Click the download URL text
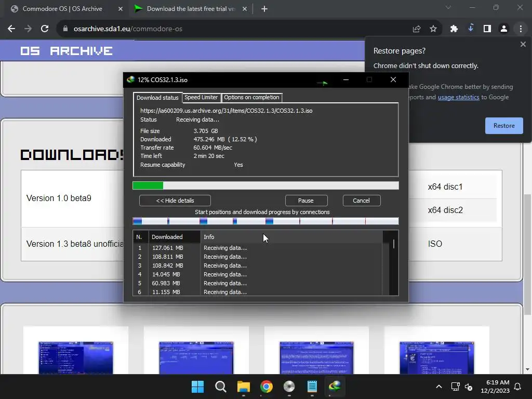 click(x=227, y=111)
